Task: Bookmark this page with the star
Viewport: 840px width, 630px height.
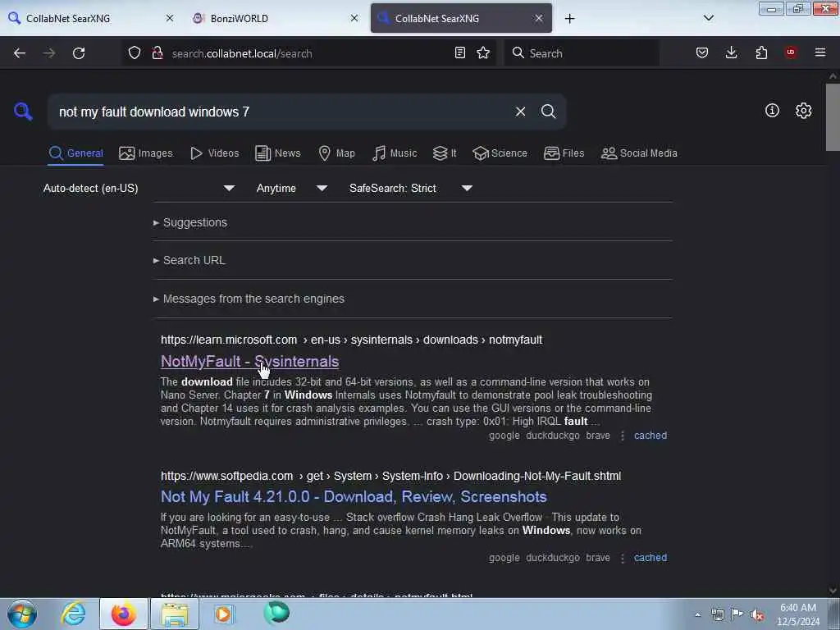Action: (483, 52)
